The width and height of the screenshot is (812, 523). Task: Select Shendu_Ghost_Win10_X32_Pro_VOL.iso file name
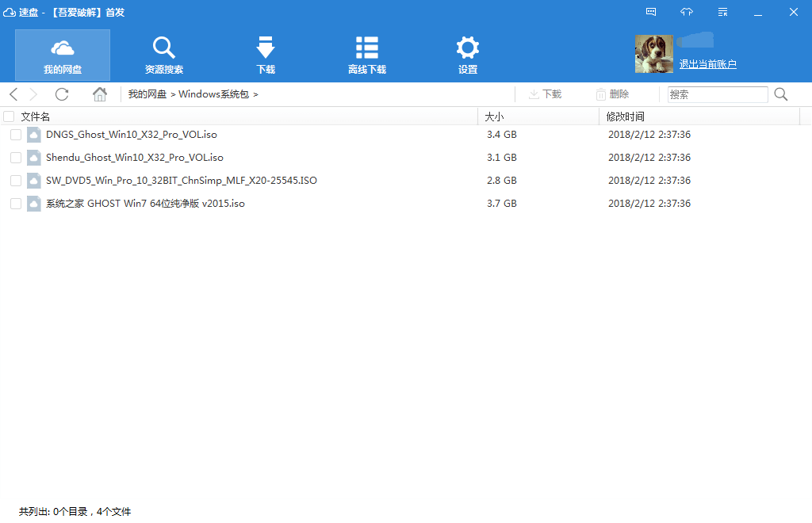(135, 157)
